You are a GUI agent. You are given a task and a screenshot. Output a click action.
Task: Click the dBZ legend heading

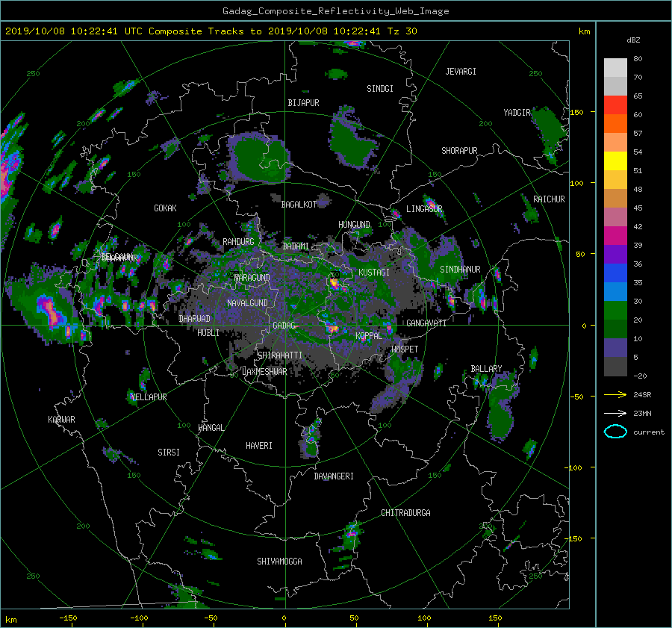tap(633, 40)
